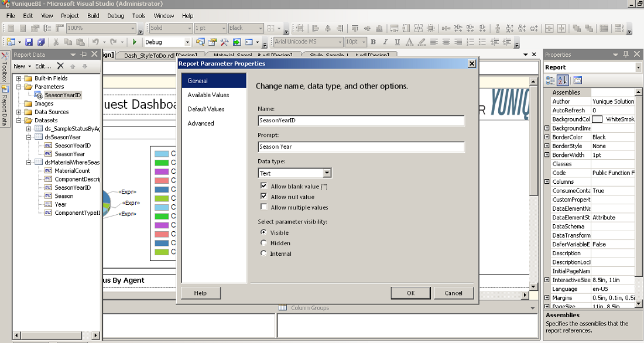Select the Hidden visibility option
This screenshot has width=644, height=343.
pyautogui.click(x=263, y=243)
